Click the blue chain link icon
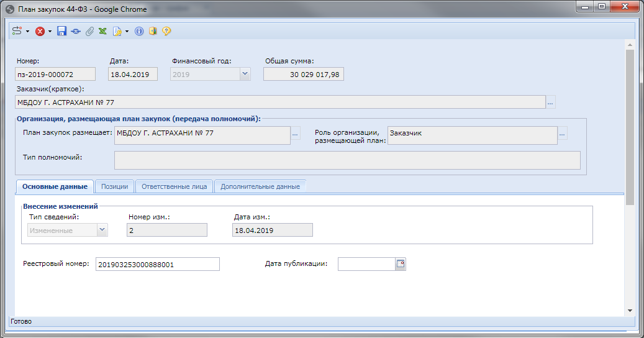The width and height of the screenshot is (644, 338). click(x=76, y=31)
